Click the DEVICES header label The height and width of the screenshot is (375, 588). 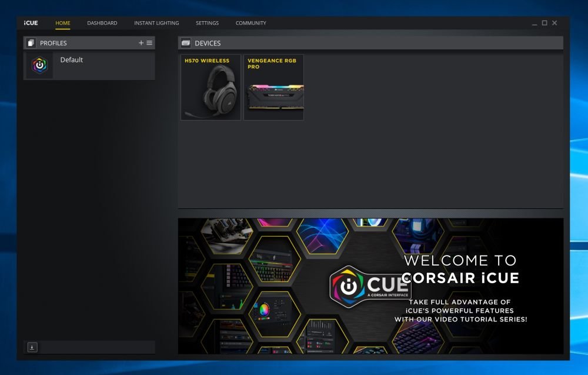coord(208,43)
